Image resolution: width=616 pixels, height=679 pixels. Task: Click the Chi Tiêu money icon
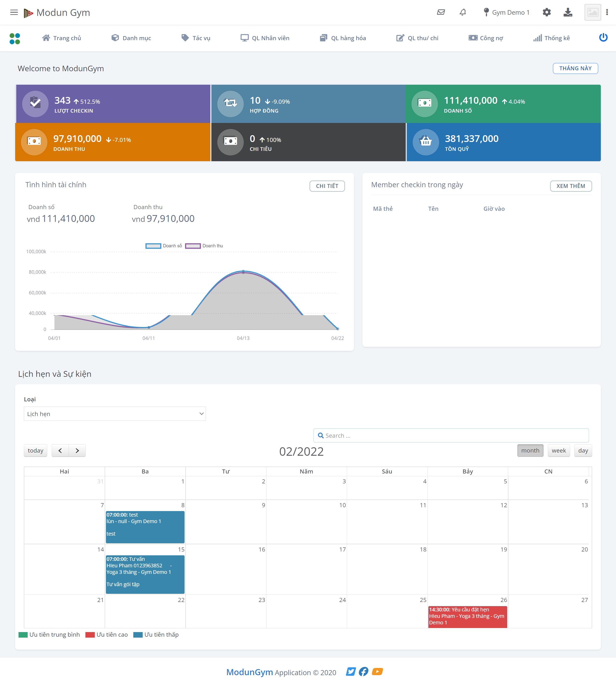click(230, 142)
